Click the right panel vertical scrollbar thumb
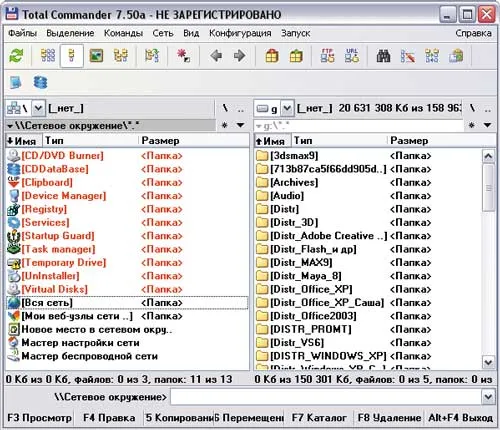 tap(488, 188)
